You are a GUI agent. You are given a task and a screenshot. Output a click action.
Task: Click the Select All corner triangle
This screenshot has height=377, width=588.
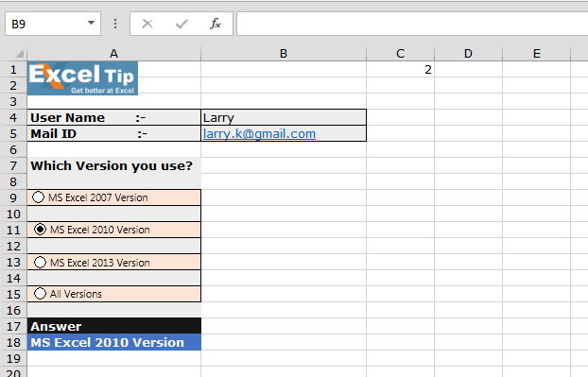pos(19,54)
